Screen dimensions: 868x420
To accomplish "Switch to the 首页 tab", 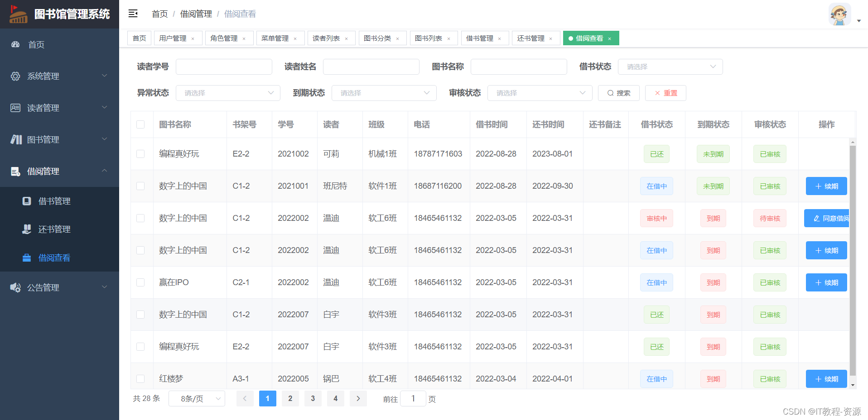I will [x=139, y=38].
